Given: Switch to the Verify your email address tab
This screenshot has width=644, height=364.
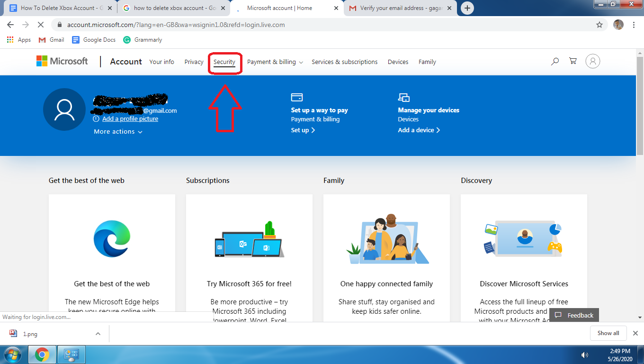Looking at the screenshot, I should pos(399,8).
